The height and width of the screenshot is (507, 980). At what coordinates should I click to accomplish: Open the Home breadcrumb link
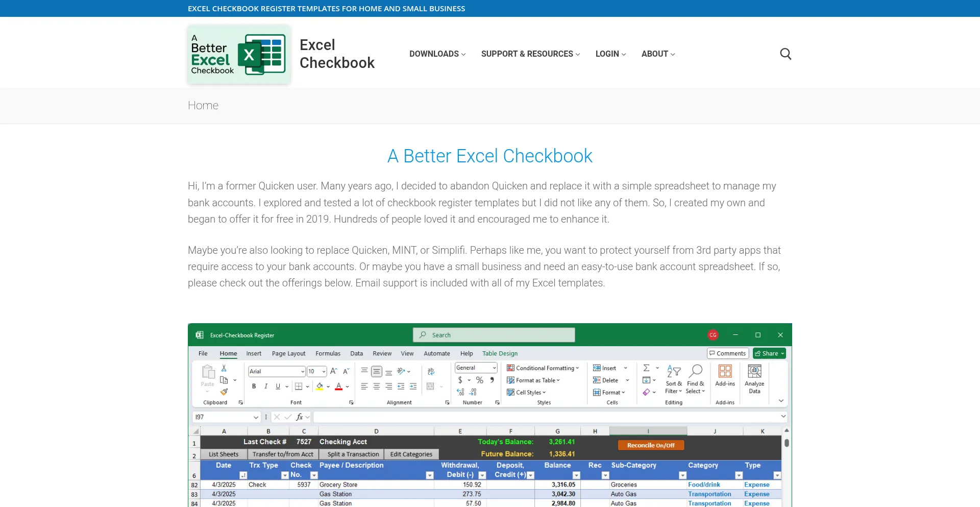[203, 105]
